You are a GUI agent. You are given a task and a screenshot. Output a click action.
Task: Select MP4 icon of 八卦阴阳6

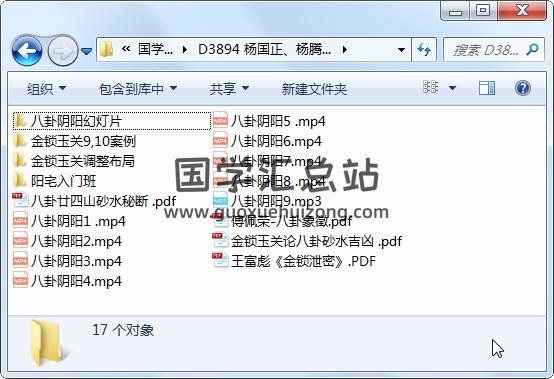pyautogui.click(x=220, y=141)
